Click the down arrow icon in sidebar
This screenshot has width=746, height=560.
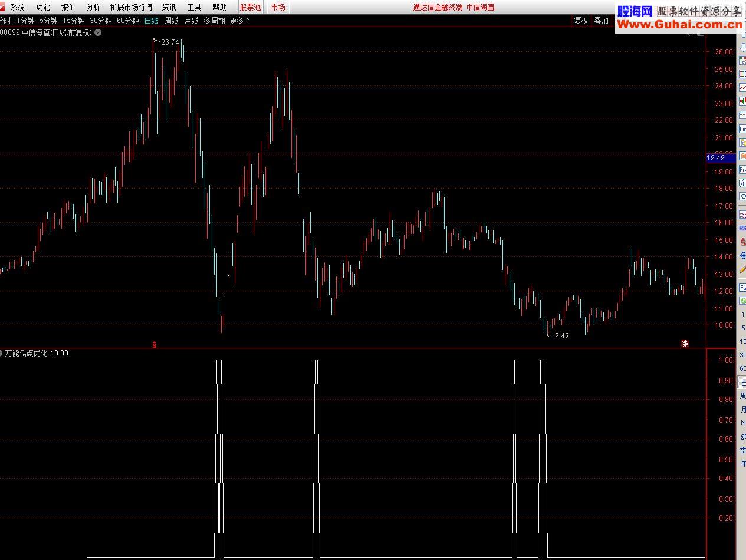(742, 47)
